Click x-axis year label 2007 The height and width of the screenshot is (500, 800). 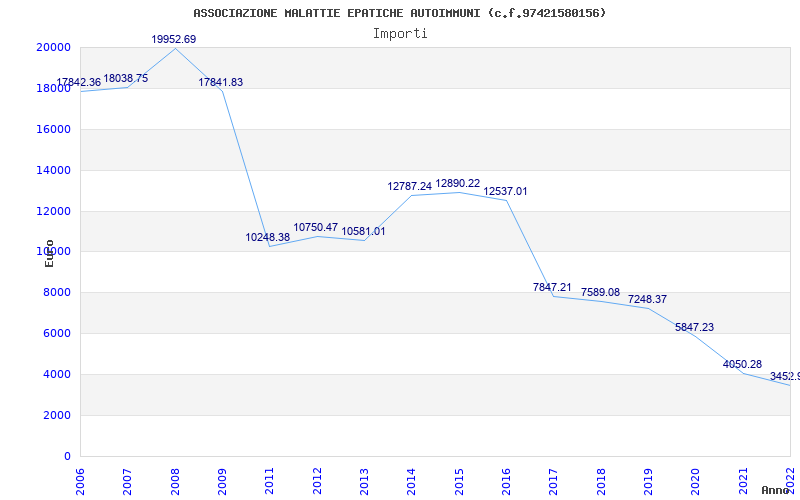(x=128, y=481)
